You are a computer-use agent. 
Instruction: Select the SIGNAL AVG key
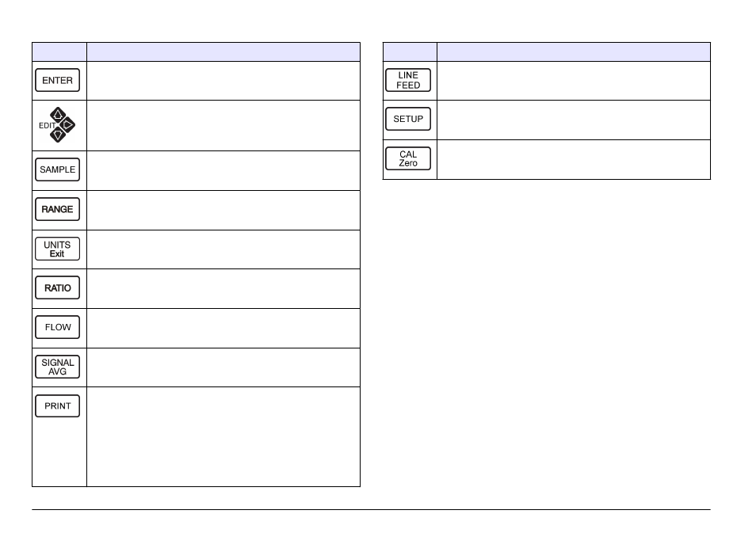pos(57,367)
